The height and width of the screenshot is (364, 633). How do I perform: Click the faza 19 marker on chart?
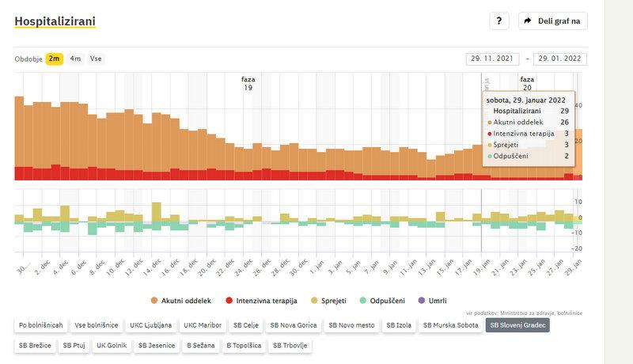(248, 83)
